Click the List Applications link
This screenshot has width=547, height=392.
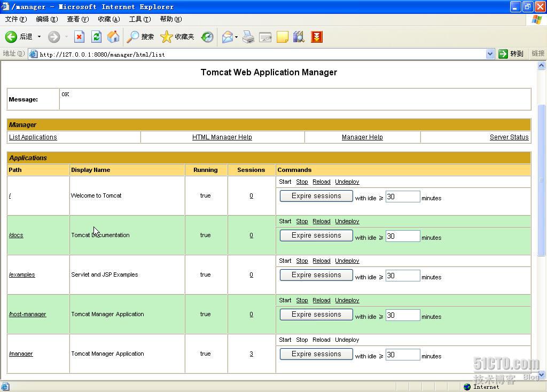pos(33,137)
